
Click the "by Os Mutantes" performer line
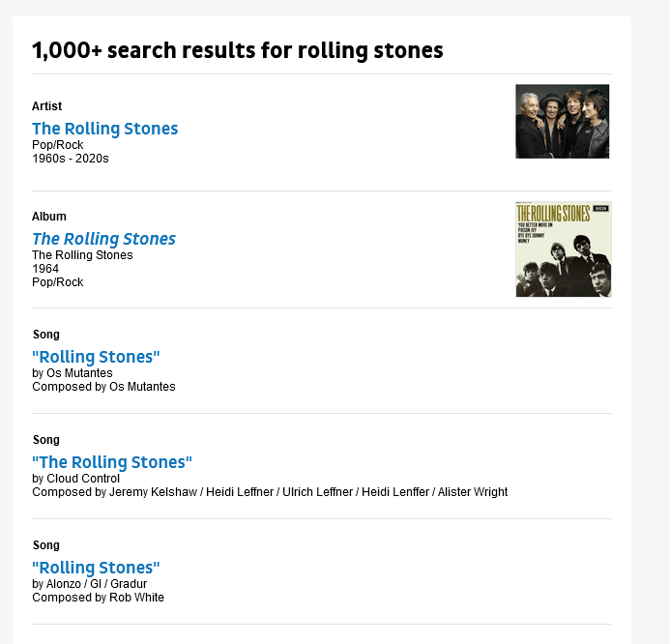tap(73, 373)
